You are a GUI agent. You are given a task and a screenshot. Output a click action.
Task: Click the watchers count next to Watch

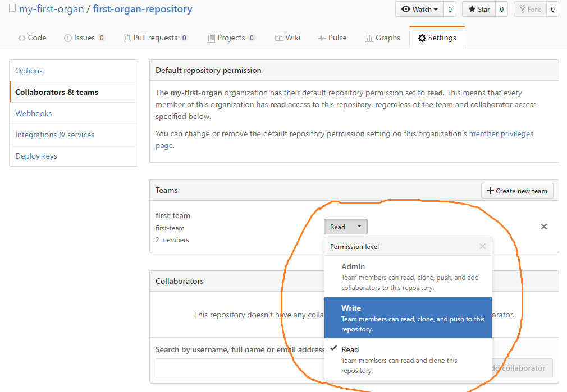(450, 9)
